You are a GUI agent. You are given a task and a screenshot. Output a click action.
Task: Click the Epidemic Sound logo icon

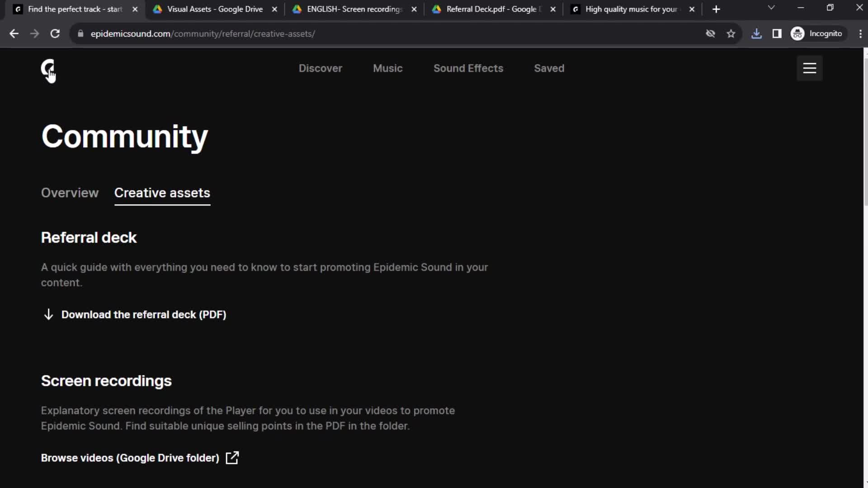[x=47, y=68]
